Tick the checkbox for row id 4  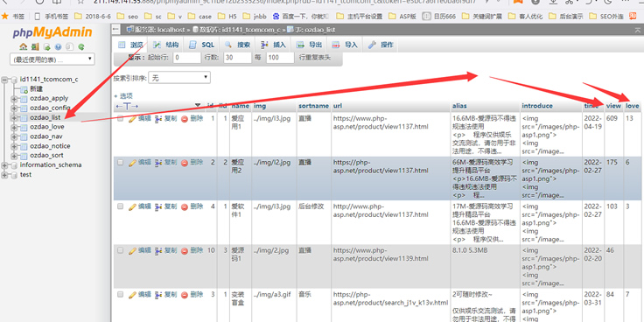pyautogui.click(x=121, y=206)
